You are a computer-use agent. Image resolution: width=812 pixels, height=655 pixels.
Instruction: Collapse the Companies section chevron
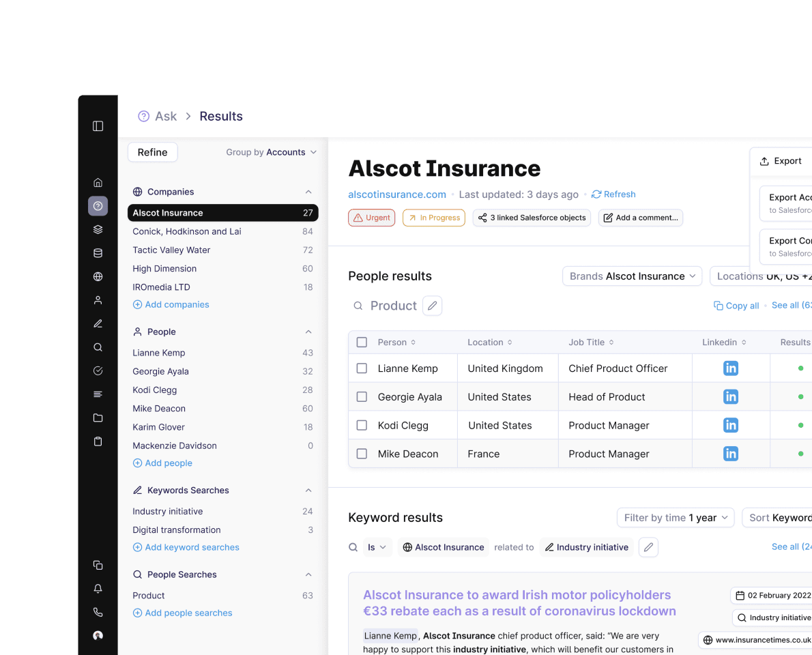click(308, 192)
